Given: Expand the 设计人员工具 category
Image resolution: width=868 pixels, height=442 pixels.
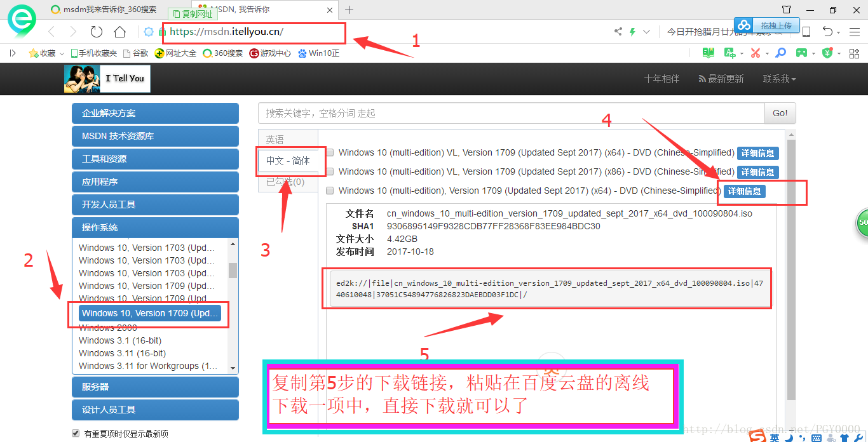Looking at the screenshot, I should [155, 410].
